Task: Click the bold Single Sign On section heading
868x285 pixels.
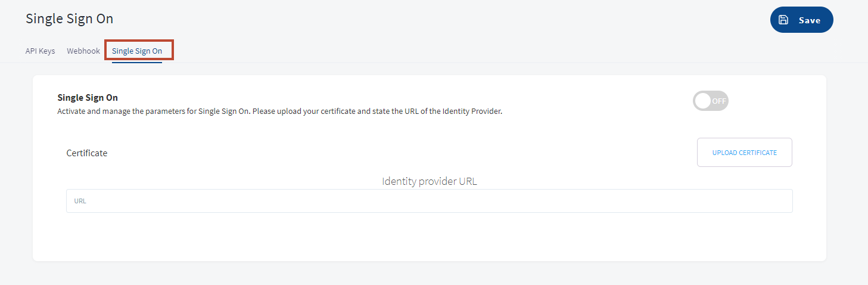Action: (x=88, y=98)
